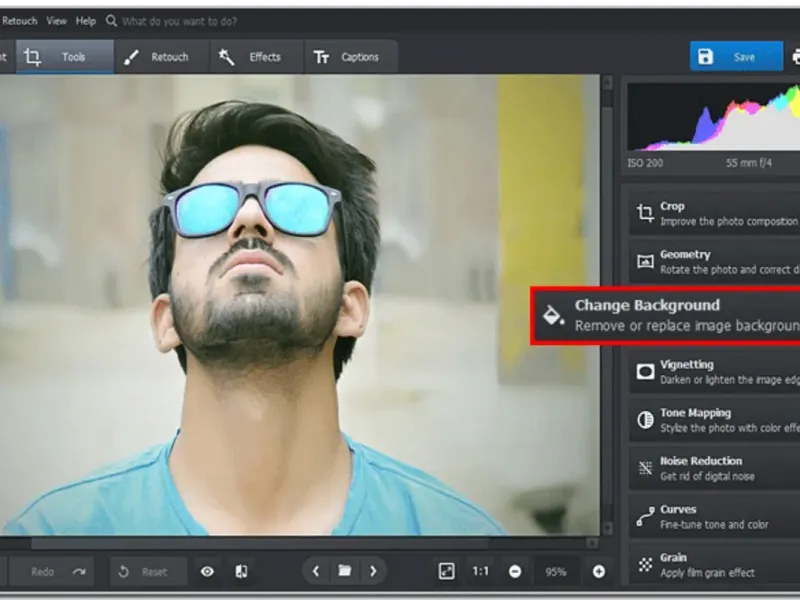Toggle the eye icon to show original
This screenshot has height=600, width=800.
[x=207, y=571]
